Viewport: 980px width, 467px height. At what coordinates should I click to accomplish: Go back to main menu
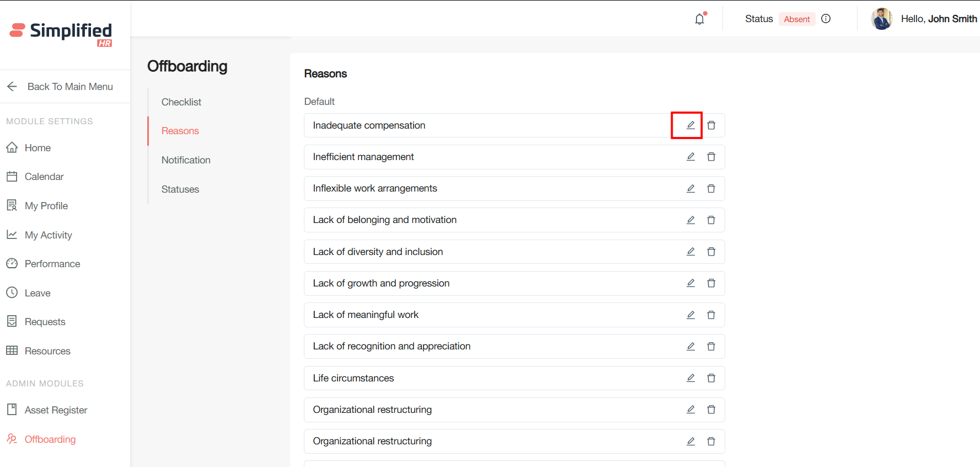click(60, 87)
